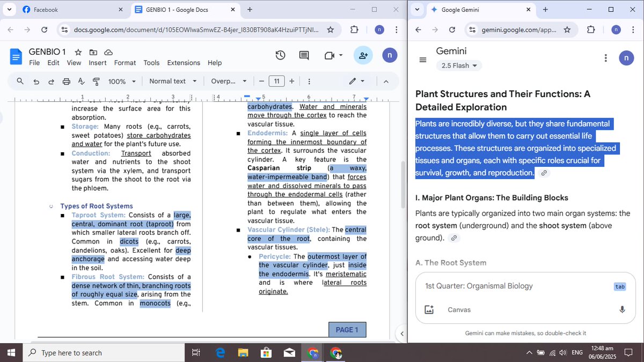Open the File menu
Image resolution: width=644 pixels, height=362 pixels.
pyautogui.click(x=34, y=63)
